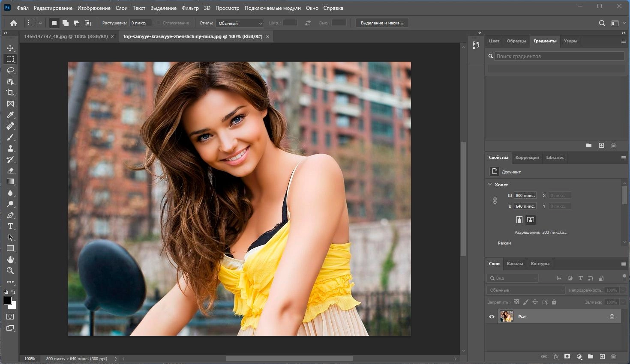630x364 pixels.
Task: Delete layer with trash icon in Layers panel
Action: [613, 356]
